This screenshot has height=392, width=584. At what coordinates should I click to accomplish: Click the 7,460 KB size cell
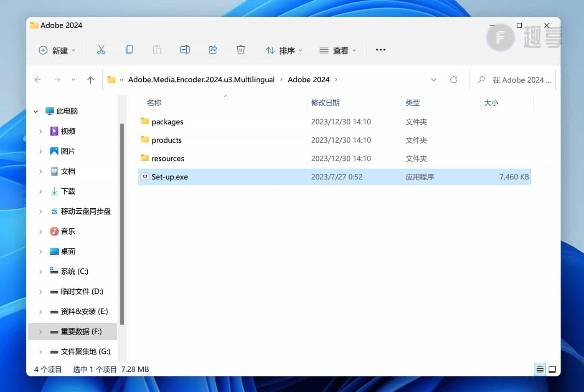pyautogui.click(x=514, y=177)
